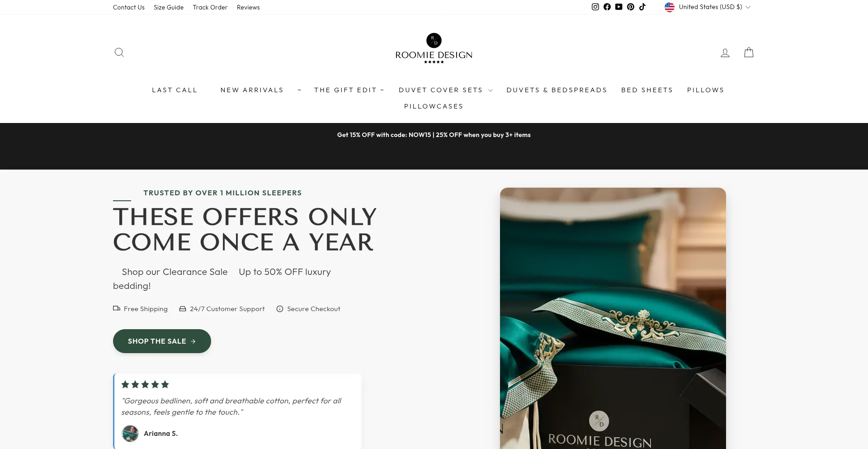Open the shopping bag cart icon
Image resolution: width=868 pixels, height=449 pixels.
pyautogui.click(x=749, y=52)
